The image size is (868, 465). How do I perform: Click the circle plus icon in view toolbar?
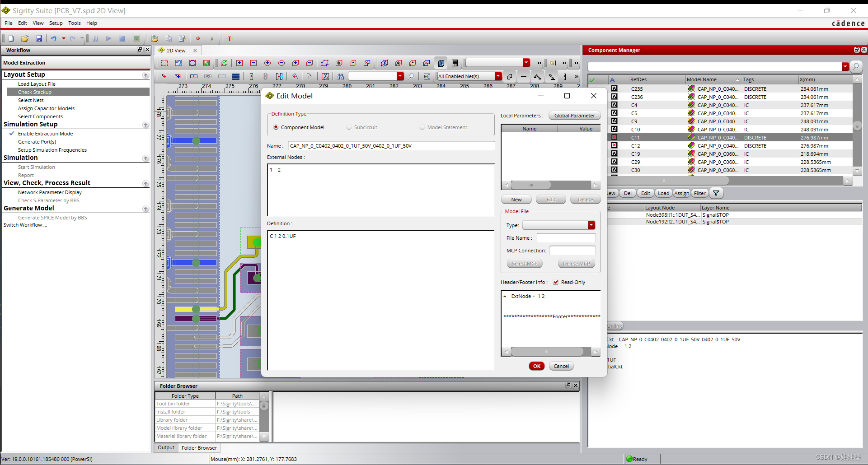tap(267, 63)
